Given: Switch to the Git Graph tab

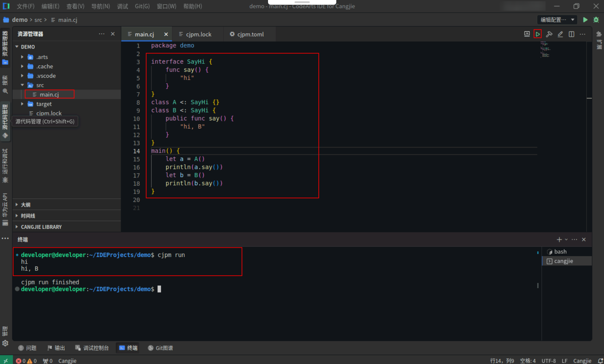Looking at the screenshot, I should click(160, 348).
